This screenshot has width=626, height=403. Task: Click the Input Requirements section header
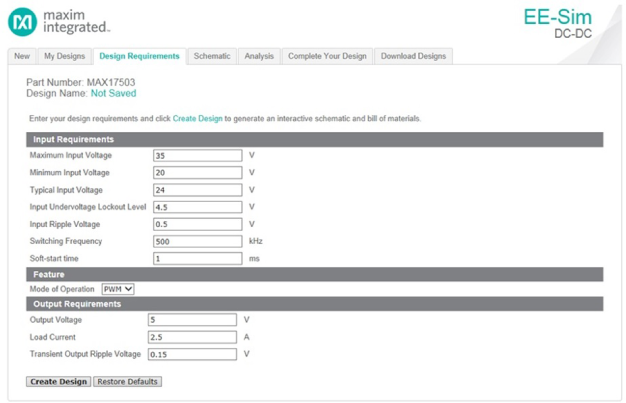click(x=315, y=139)
